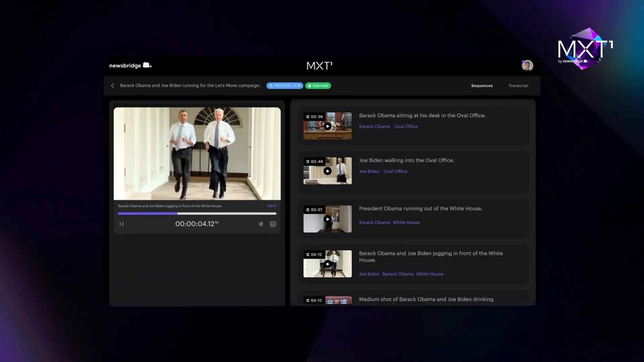Play the 03:49 Joe Biden walking sequence
This screenshot has height=362, width=644.
(x=328, y=171)
